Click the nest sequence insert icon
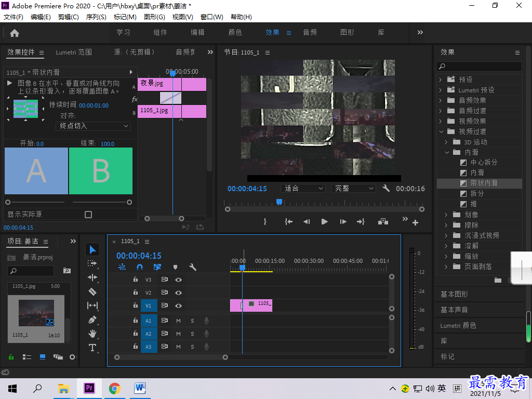This screenshot has width=532, height=399. pyautogui.click(x=122, y=268)
